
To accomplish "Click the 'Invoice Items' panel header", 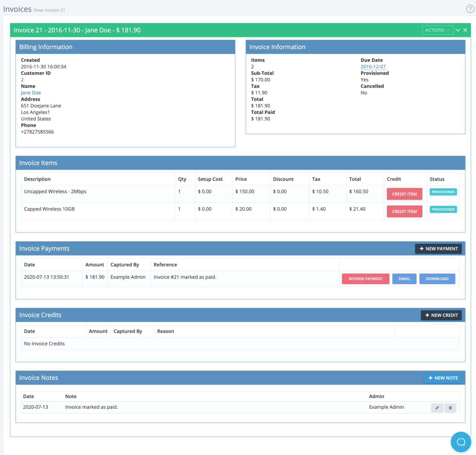I will (x=240, y=163).
